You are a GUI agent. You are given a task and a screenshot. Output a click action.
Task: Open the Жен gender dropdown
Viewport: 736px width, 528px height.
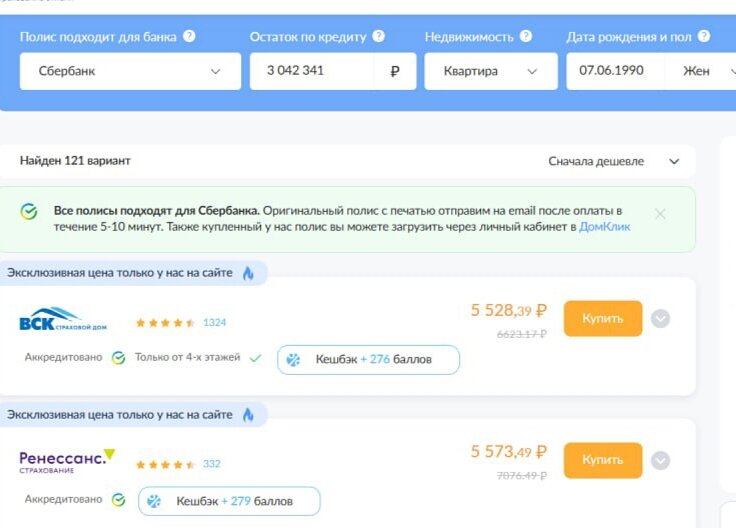point(705,71)
